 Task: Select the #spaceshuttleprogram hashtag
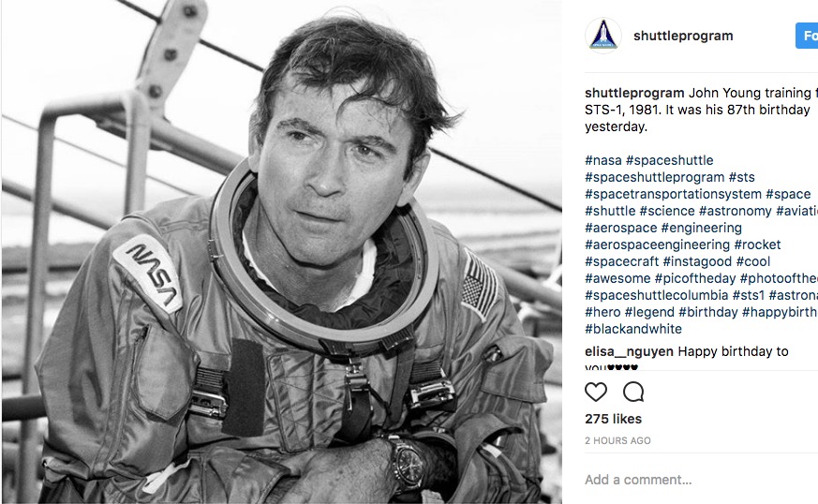(x=655, y=177)
